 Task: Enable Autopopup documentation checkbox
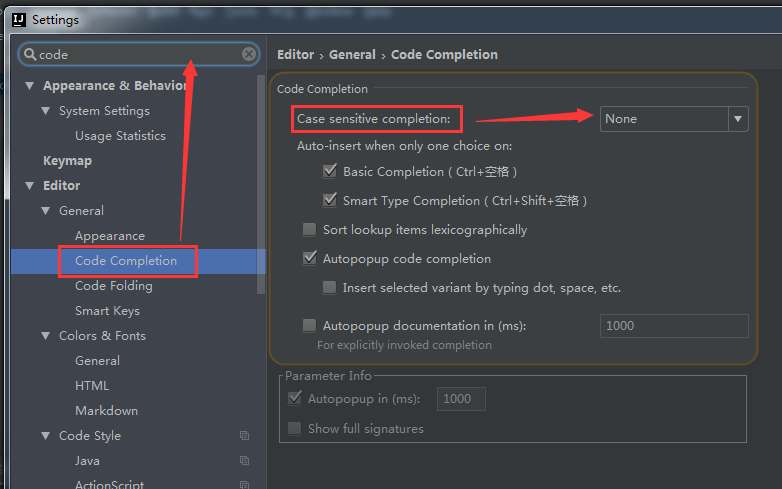309,326
